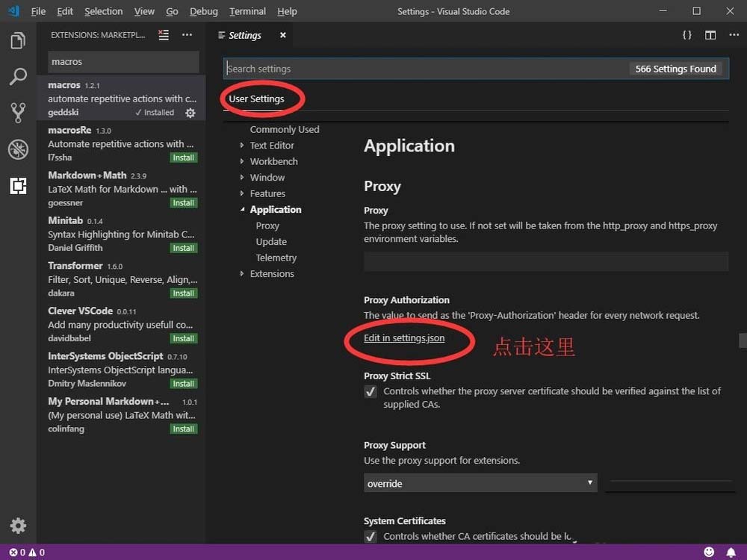Viewport: 747px width, 560px height.
Task: Enable the Proxy Strict SSL checkbox
Action: click(371, 391)
